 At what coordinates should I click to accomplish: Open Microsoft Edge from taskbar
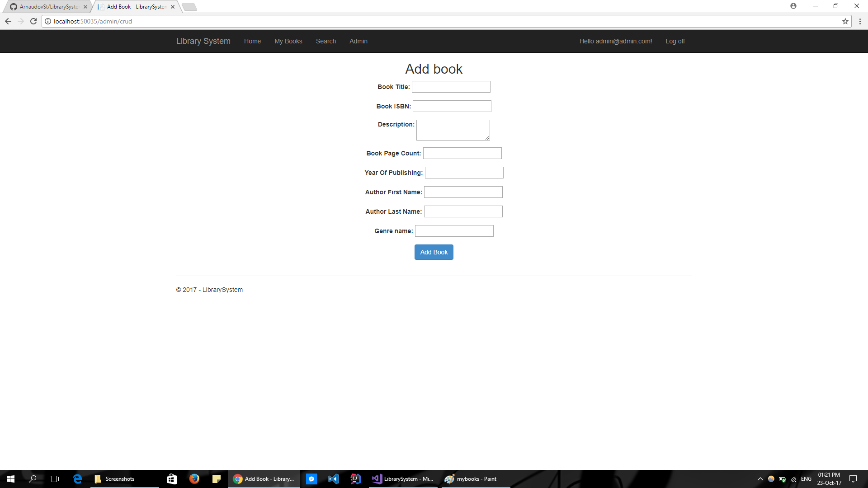click(x=77, y=479)
